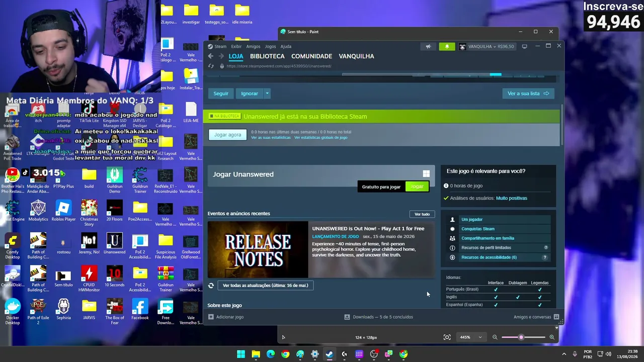Launch CPUID HWMonitor desktop shortcut
This screenshot has height=362, width=644.
pos(89,280)
